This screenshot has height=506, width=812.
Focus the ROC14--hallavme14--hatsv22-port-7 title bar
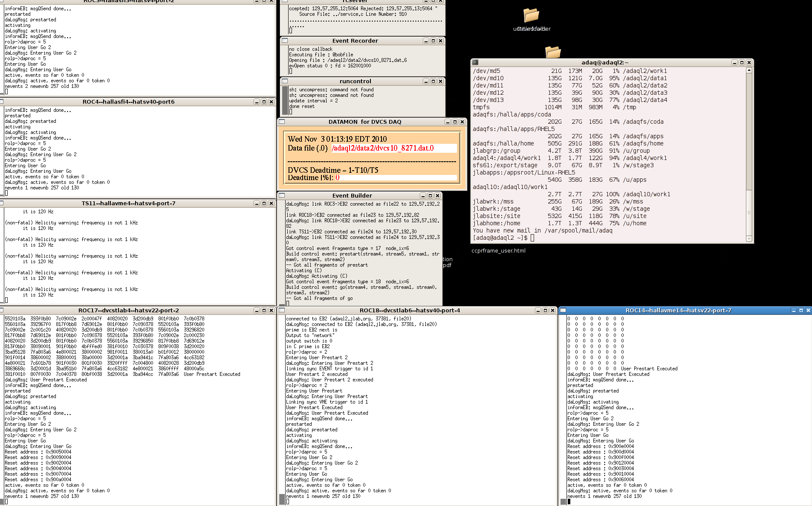[x=678, y=310]
